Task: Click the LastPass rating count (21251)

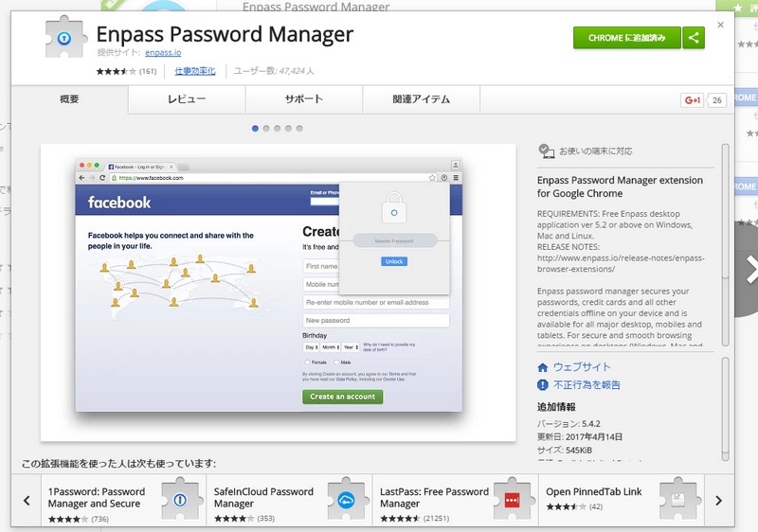Action: (436, 519)
